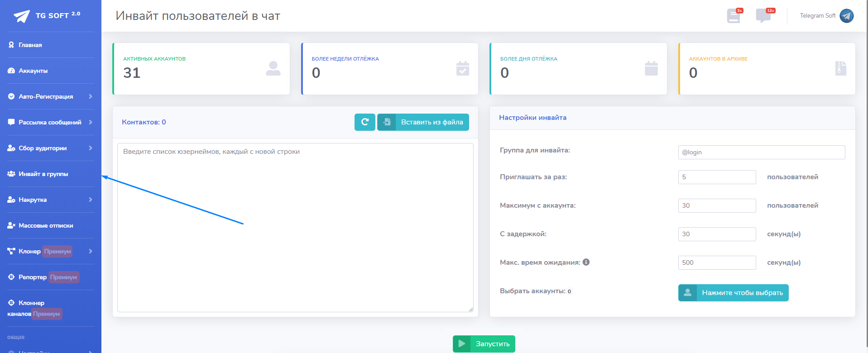
Task: Click the Запустить start button
Action: (x=484, y=344)
